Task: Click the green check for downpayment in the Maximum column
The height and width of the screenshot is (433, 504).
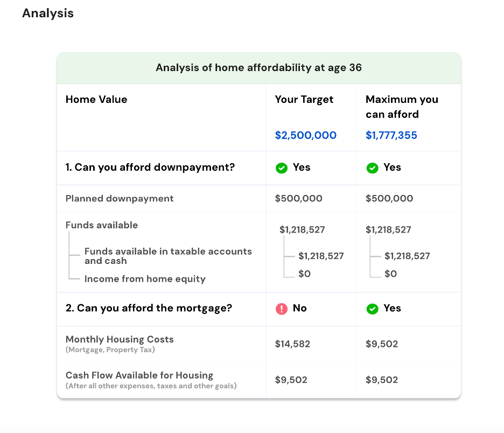Action: coord(372,168)
